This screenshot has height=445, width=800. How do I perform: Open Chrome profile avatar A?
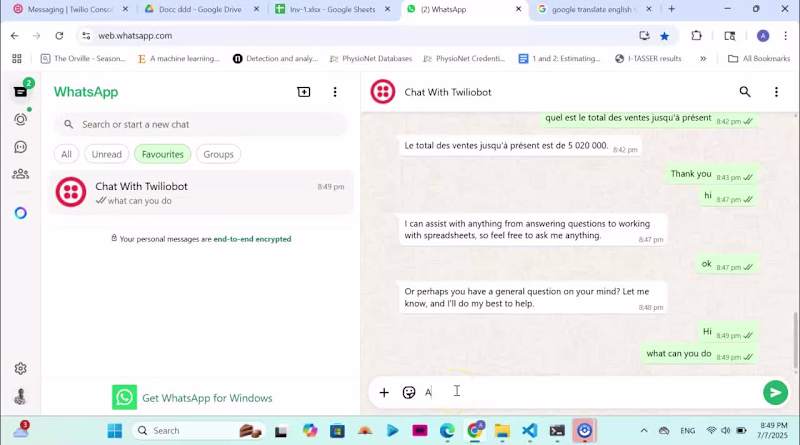click(x=763, y=36)
